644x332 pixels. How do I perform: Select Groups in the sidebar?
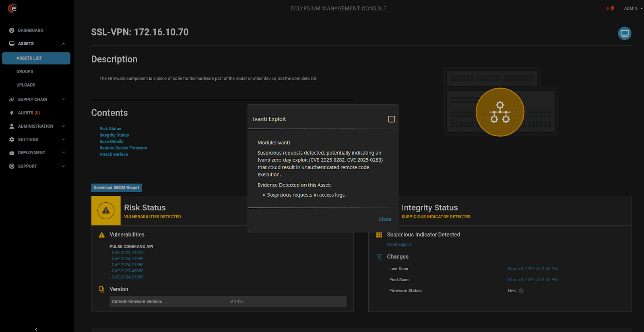coord(25,71)
